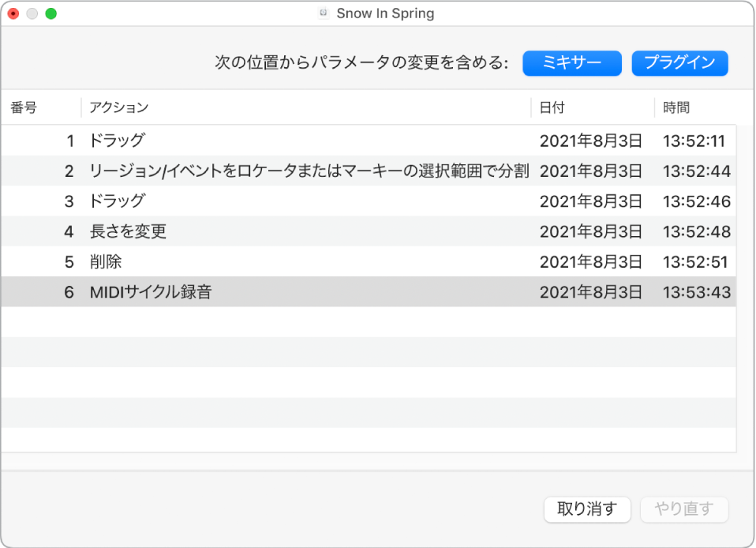Screen dimensions: 756x548
Task: Click the 取り消す undo button
Action: pos(587,509)
